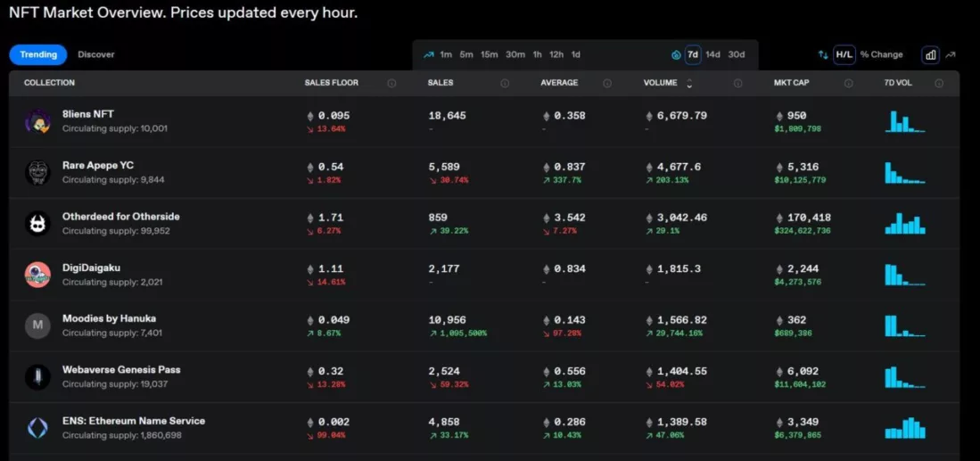
Task: Select the 7d range
Action: [x=693, y=54]
